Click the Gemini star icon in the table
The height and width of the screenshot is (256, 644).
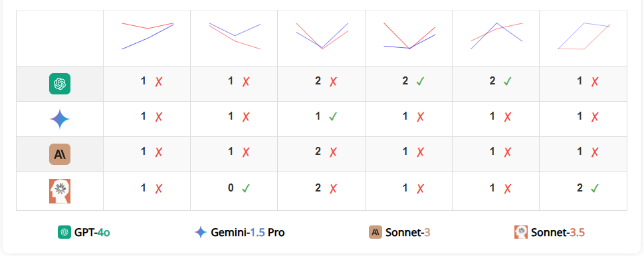(x=60, y=119)
